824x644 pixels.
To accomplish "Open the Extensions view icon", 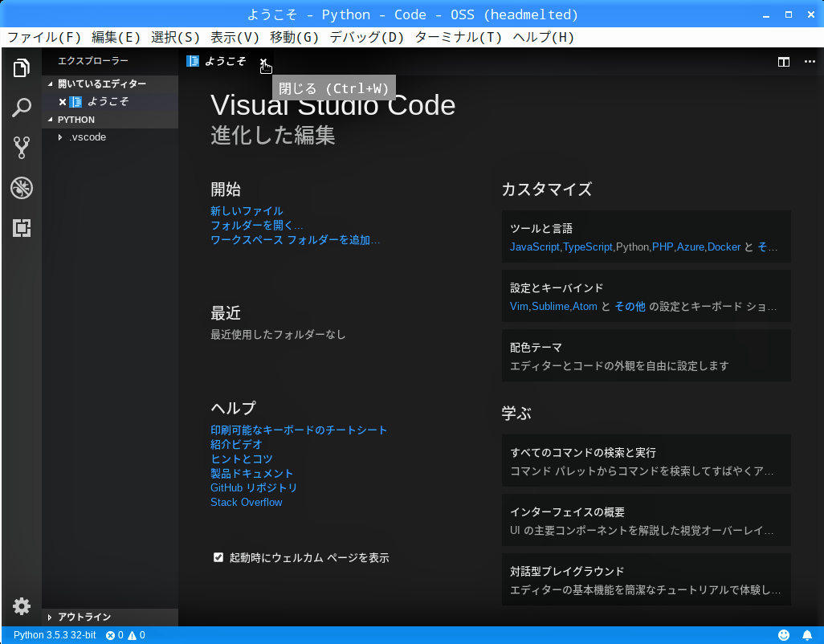I will pos(22,228).
